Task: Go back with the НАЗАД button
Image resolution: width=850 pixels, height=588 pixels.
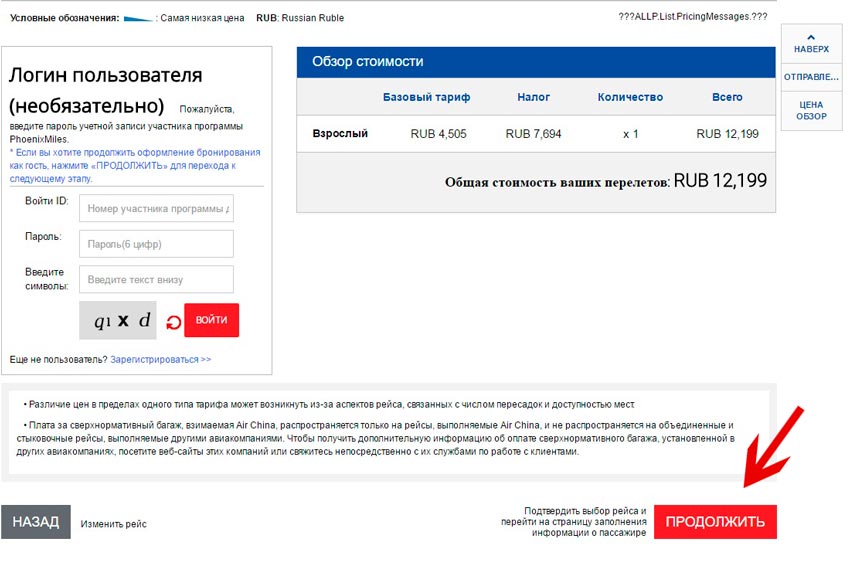Action: tap(35, 522)
